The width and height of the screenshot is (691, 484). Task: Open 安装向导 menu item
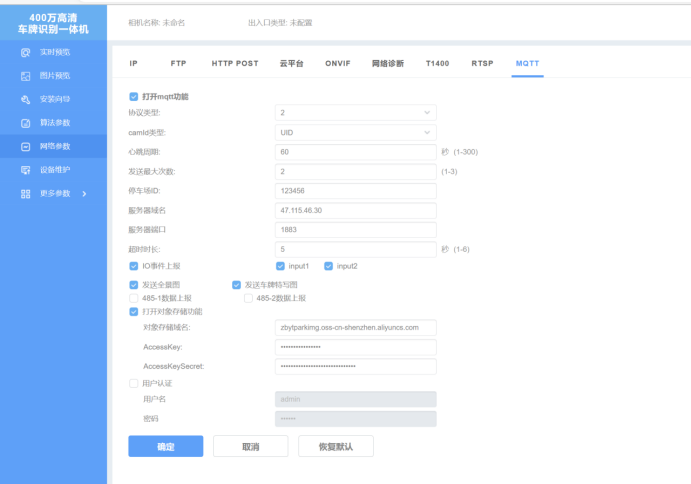tap(53, 99)
